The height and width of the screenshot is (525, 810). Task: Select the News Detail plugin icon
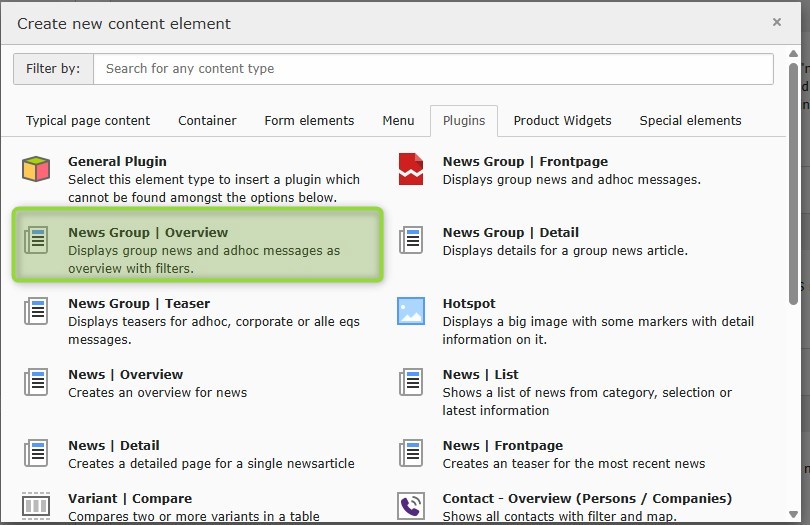(36, 453)
